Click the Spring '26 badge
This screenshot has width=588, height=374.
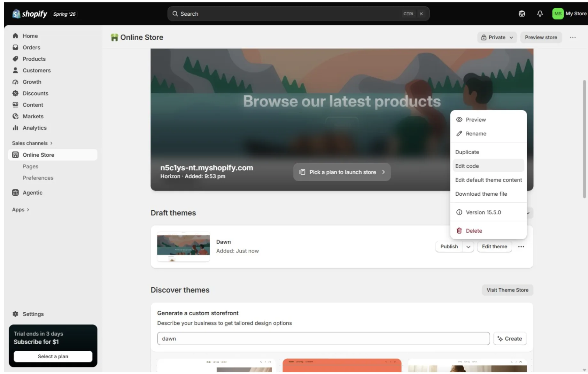64,14
